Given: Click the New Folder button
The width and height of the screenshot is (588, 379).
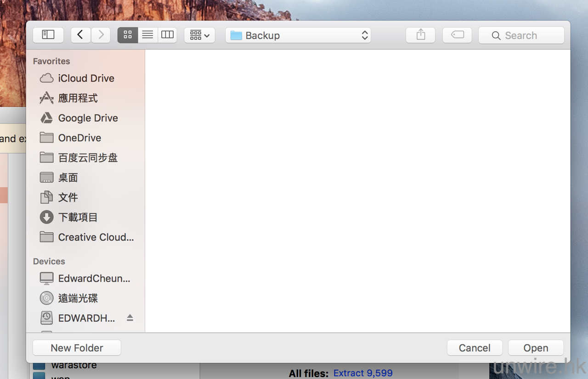Looking at the screenshot, I should (x=77, y=348).
